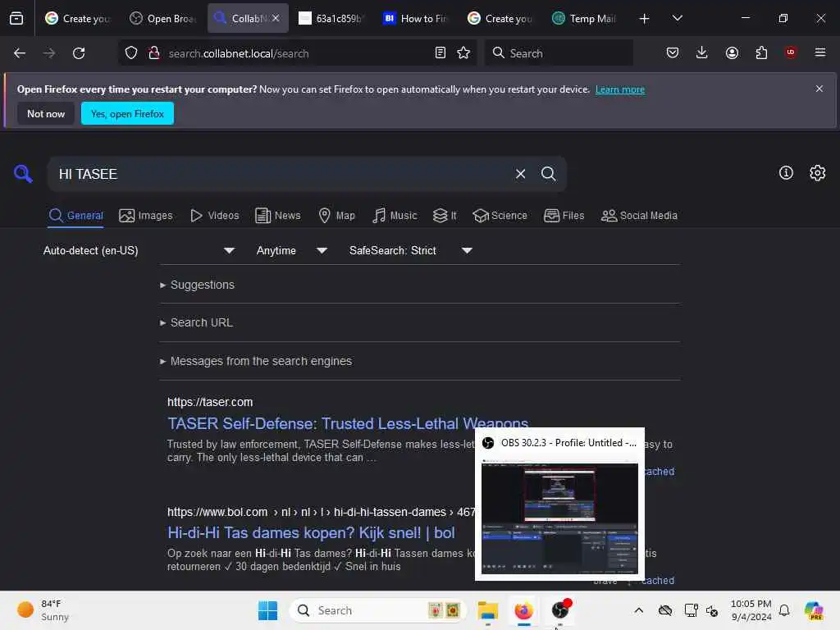Open the Firefox hamburger menu
The image size is (840, 630).
(820, 52)
